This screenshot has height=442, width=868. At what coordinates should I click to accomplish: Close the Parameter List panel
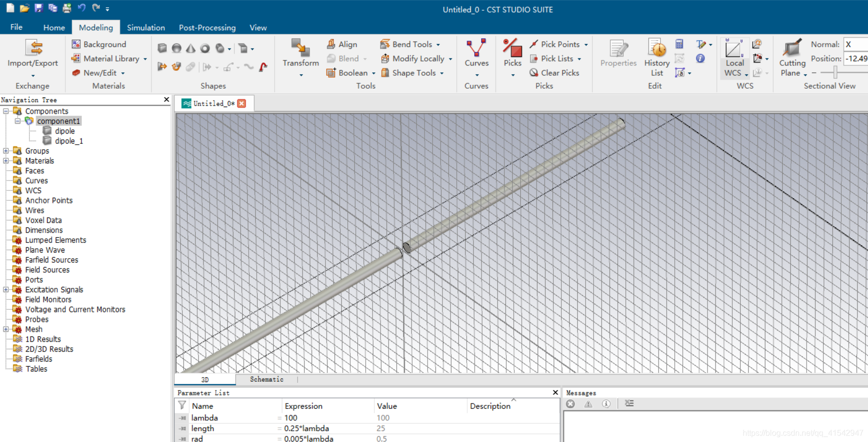[555, 392]
